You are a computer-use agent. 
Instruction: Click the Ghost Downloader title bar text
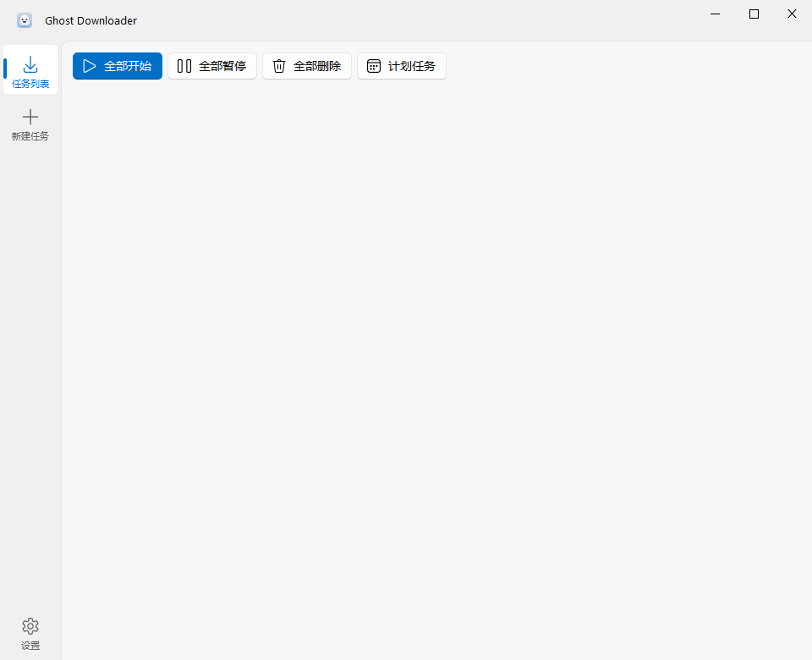coord(91,20)
